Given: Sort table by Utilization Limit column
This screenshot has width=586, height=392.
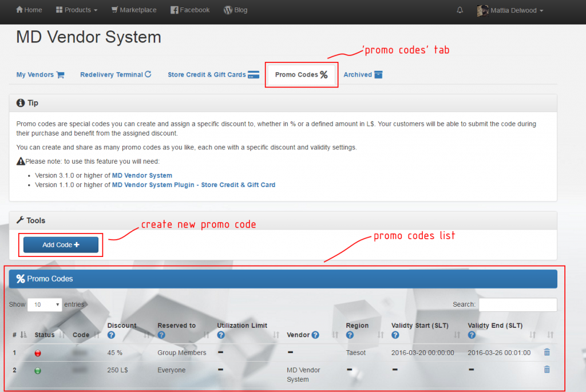Looking at the screenshot, I should pos(276,335).
